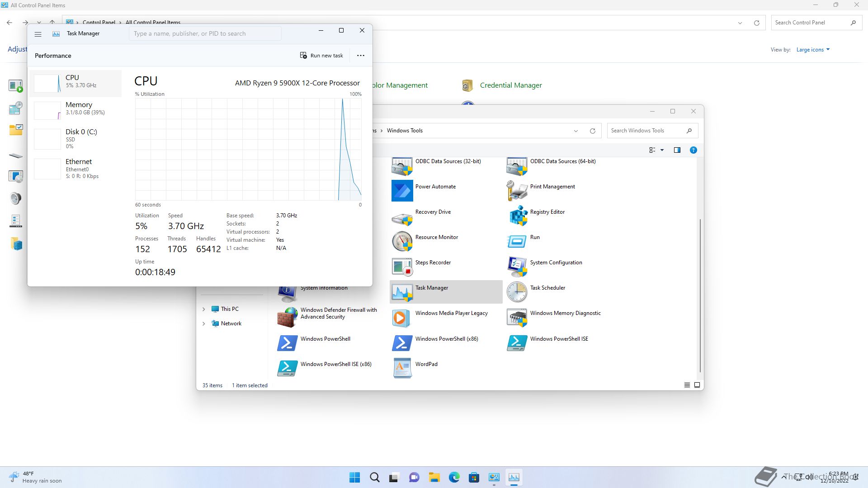Open Windows Memory Diagnostic icon
This screenshot has width=868, height=488.
tap(517, 318)
